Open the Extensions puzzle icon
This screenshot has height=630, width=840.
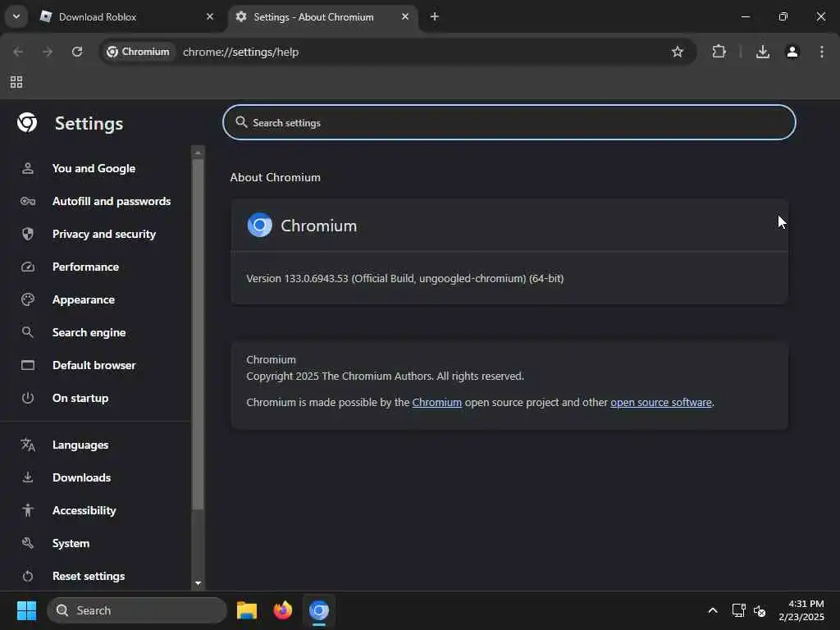[x=719, y=52]
